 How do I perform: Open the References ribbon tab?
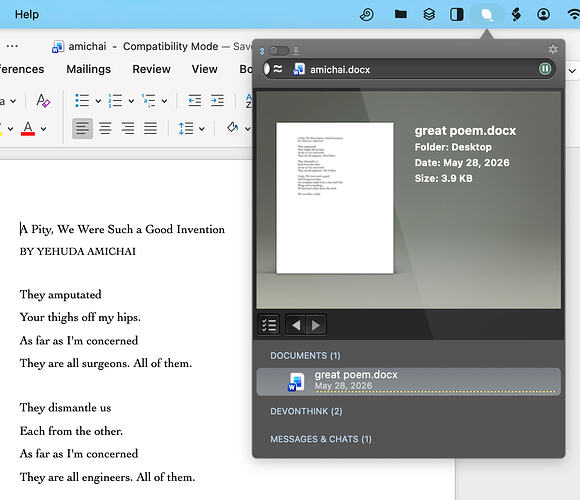click(x=21, y=69)
